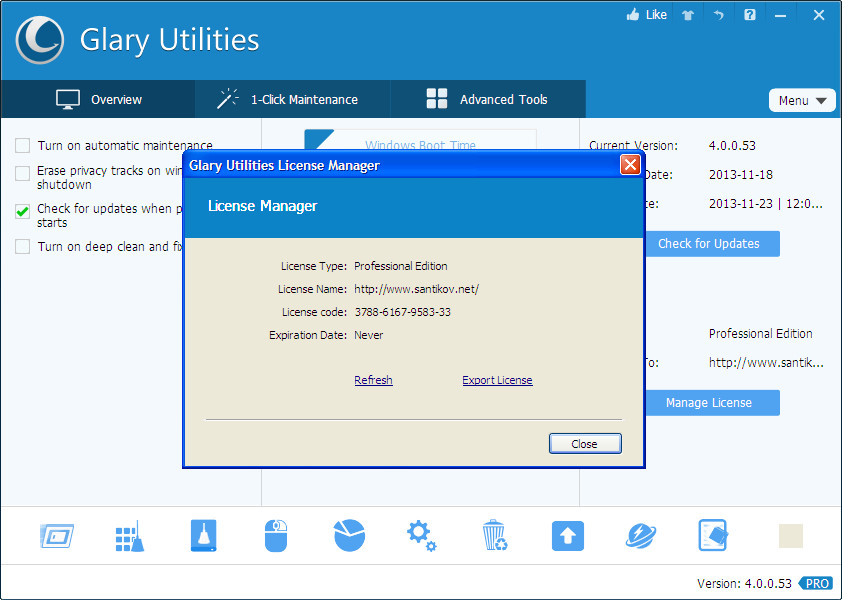842x600 pixels.
Task: Click truncated http://www.santik... text in right panel
Action: coord(766,363)
